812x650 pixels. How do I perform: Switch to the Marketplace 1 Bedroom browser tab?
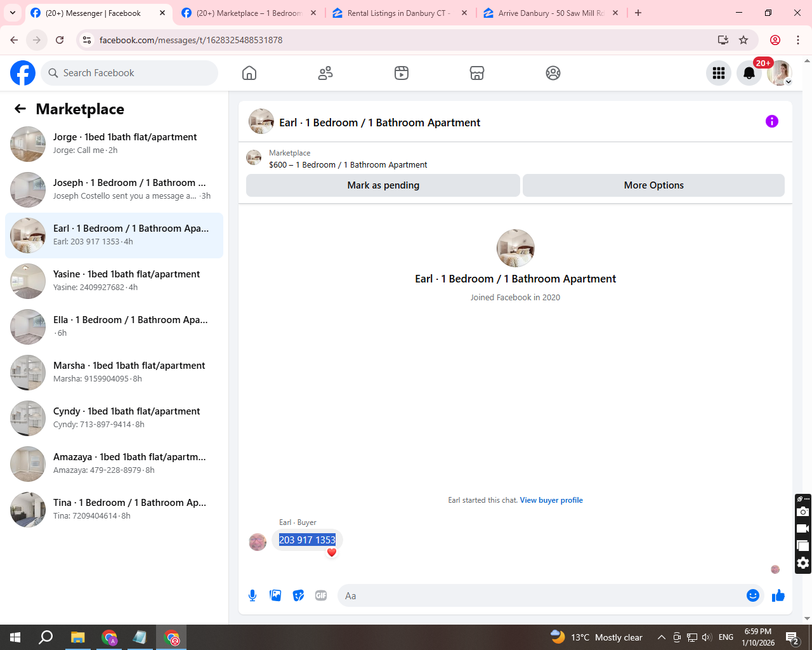tap(249, 13)
